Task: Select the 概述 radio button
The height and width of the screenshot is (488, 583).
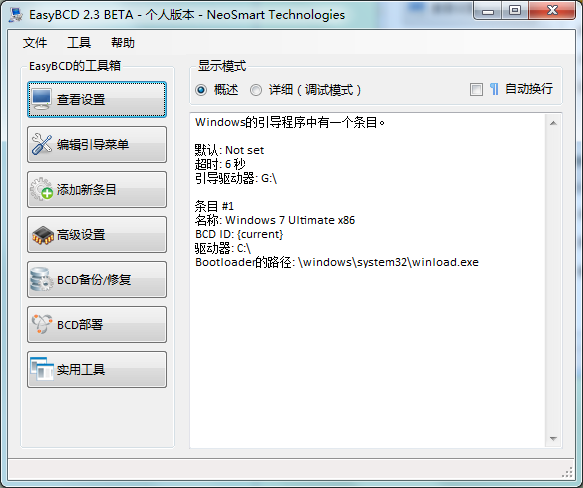Action: tap(201, 90)
